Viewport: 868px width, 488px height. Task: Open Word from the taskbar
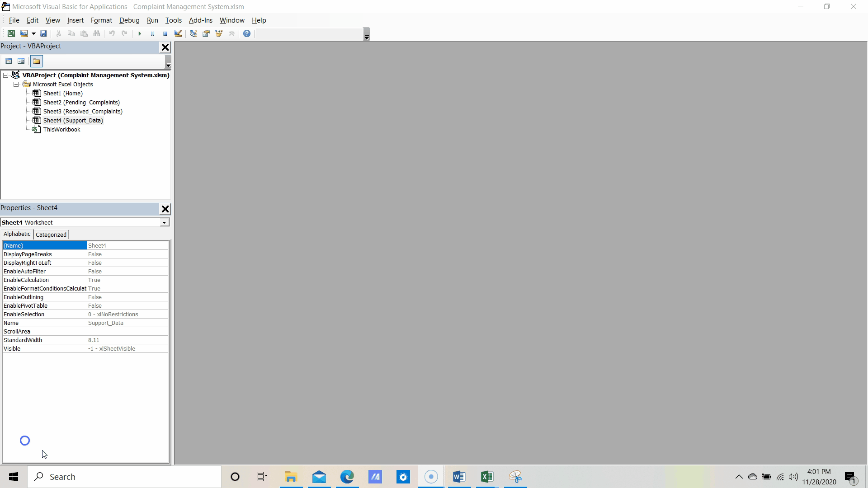459,477
